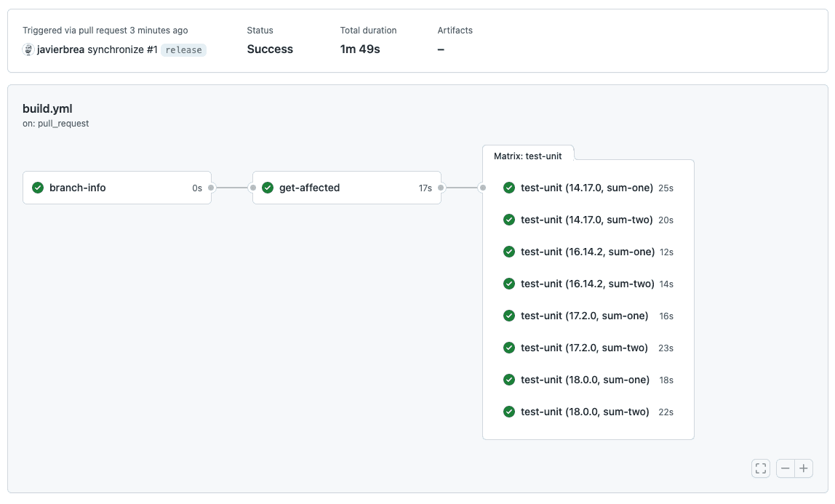Zoom out the workflow graph

tap(786, 469)
